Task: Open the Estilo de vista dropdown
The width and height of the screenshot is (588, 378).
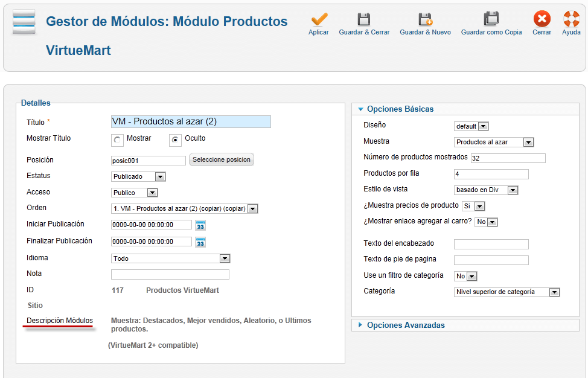Action: tap(486, 190)
